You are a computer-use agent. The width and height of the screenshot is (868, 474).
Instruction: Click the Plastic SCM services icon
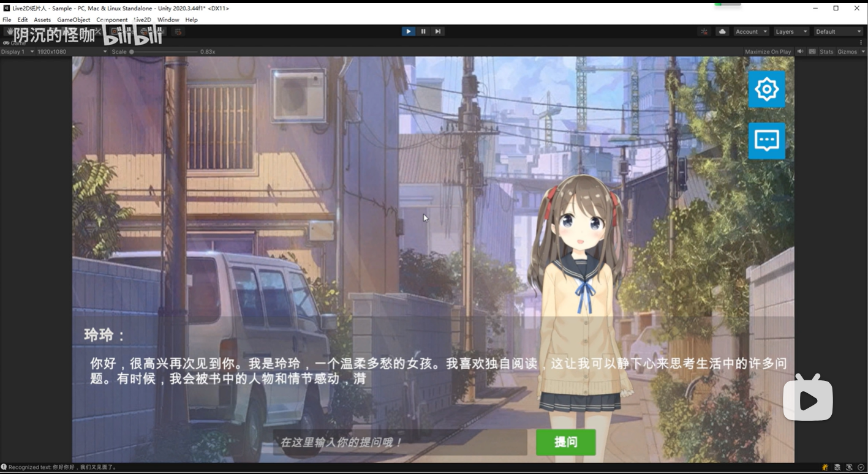[704, 31]
